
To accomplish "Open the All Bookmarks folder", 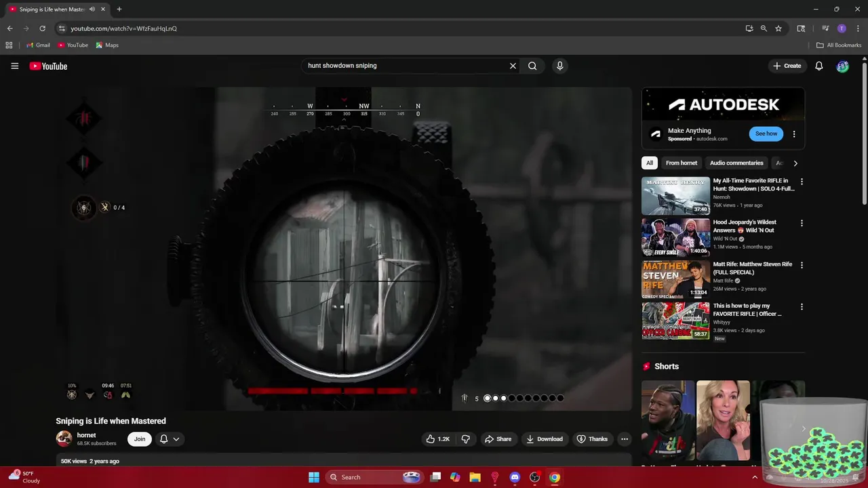I will coord(839,45).
